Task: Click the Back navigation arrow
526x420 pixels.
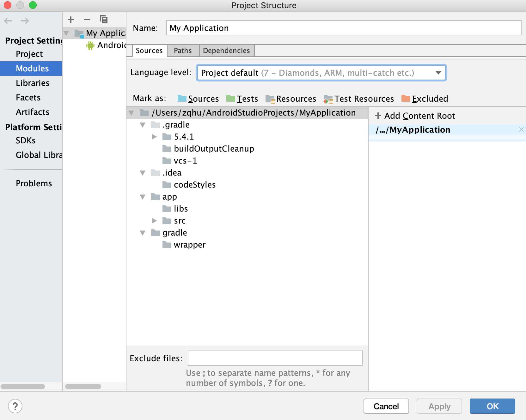Action: (8, 21)
